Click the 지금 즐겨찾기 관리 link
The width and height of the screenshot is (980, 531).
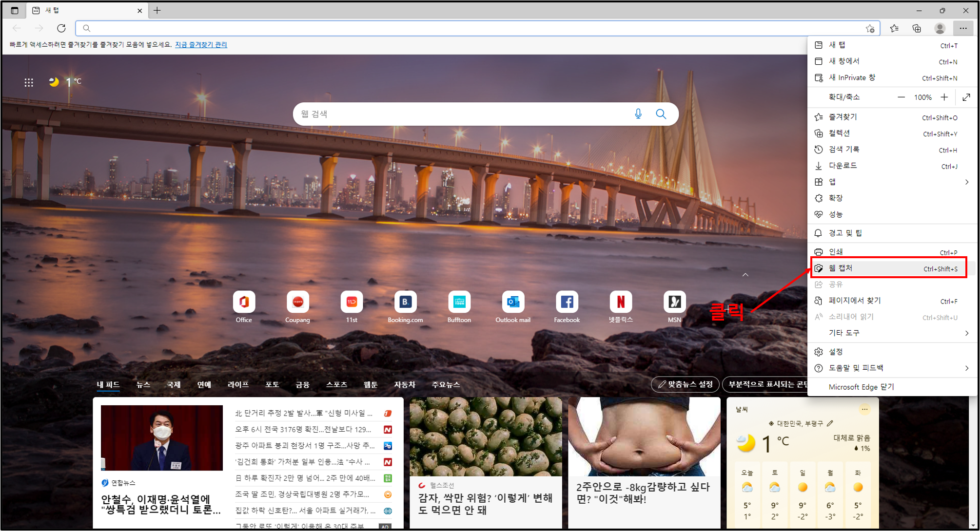pos(201,45)
